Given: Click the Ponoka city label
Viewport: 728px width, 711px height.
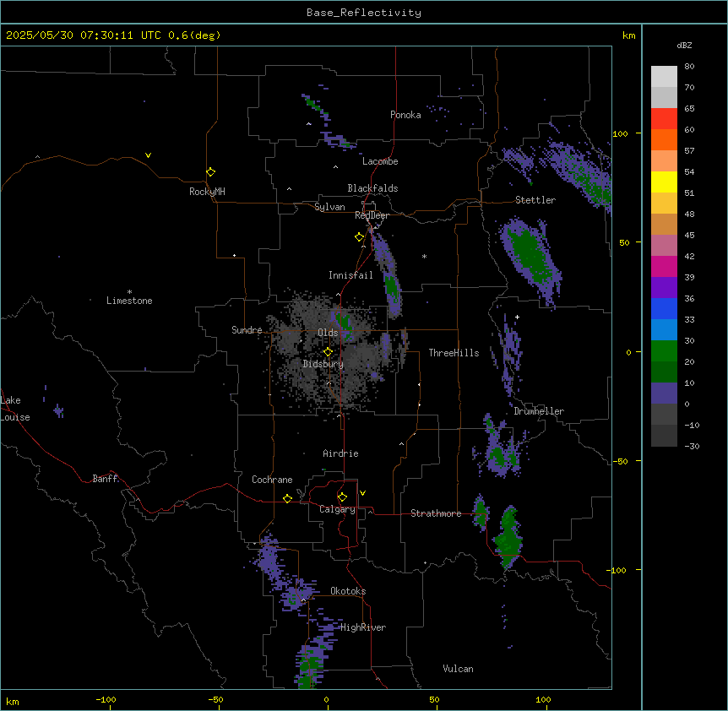Looking at the screenshot, I should (x=405, y=115).
